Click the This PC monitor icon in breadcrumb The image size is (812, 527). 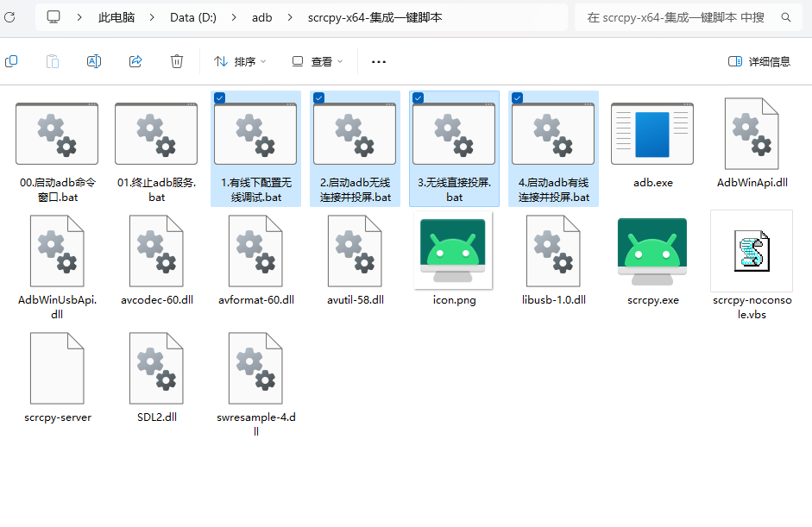point(54,17)
